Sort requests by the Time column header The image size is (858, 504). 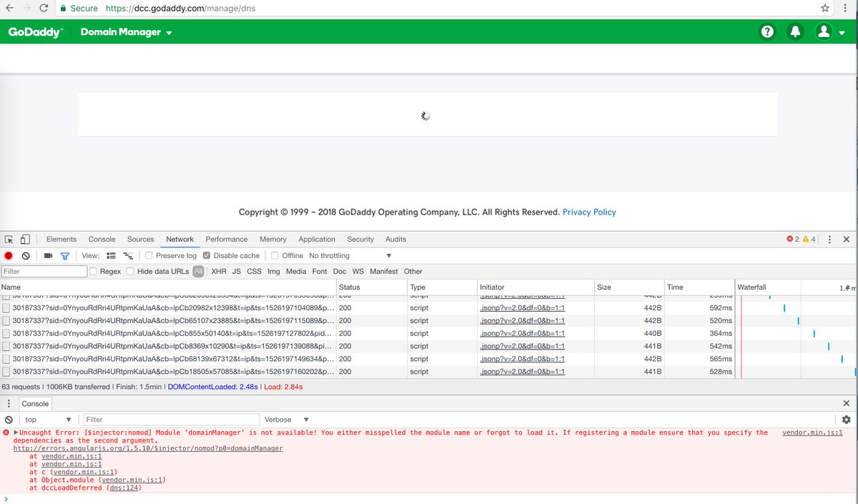pyautogui.click(x=699, y=287)
